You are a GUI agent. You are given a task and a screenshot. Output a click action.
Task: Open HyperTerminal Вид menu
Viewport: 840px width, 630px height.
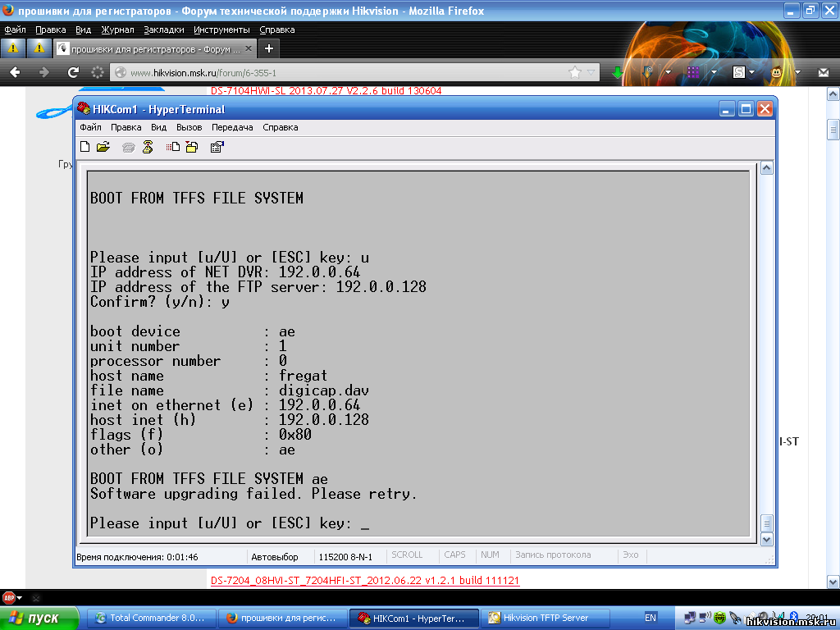pos(158,127)
